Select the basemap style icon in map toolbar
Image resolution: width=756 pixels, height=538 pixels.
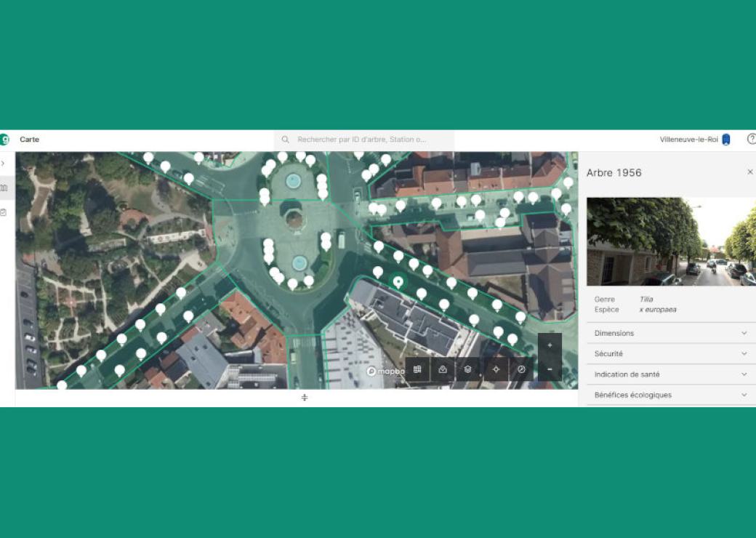pos(418,369)
